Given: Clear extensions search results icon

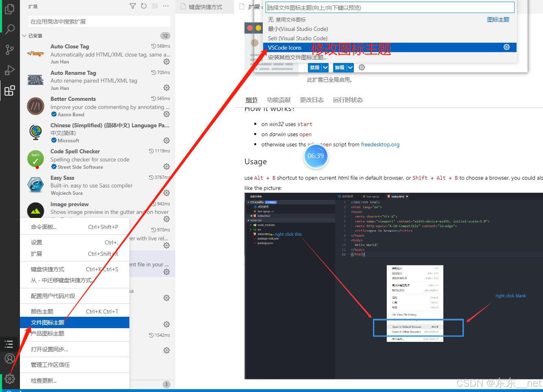Looking at the screenshot, I should tap(155, 6).
